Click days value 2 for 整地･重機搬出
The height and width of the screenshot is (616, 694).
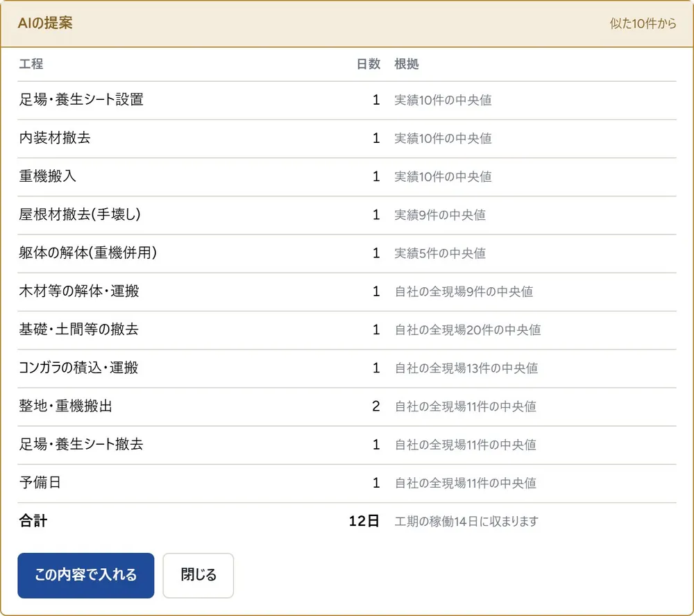(x=375, y=406)
